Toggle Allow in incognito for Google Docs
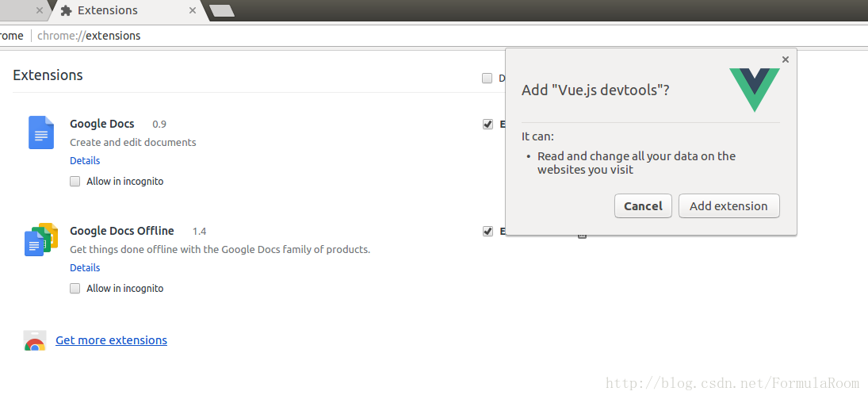This screenshot has height=399, width=868. coord(75,181)
